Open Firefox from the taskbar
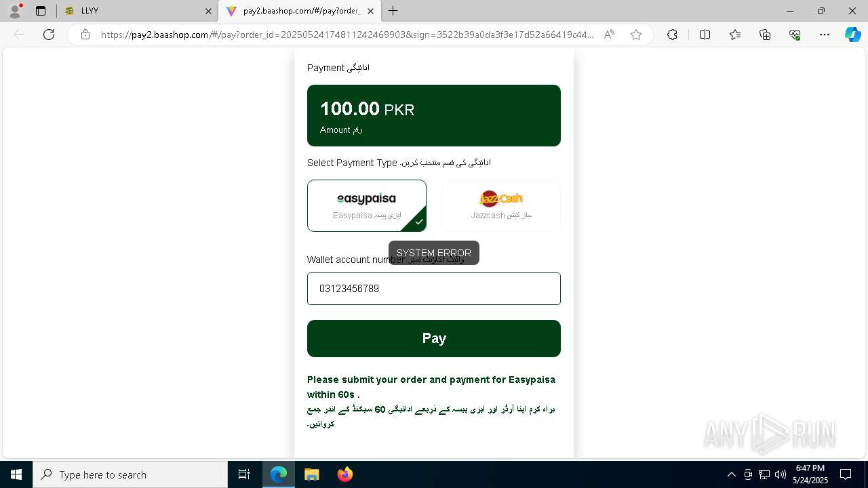The width and height of the screenshot is (868, 488). pos(345,474)
